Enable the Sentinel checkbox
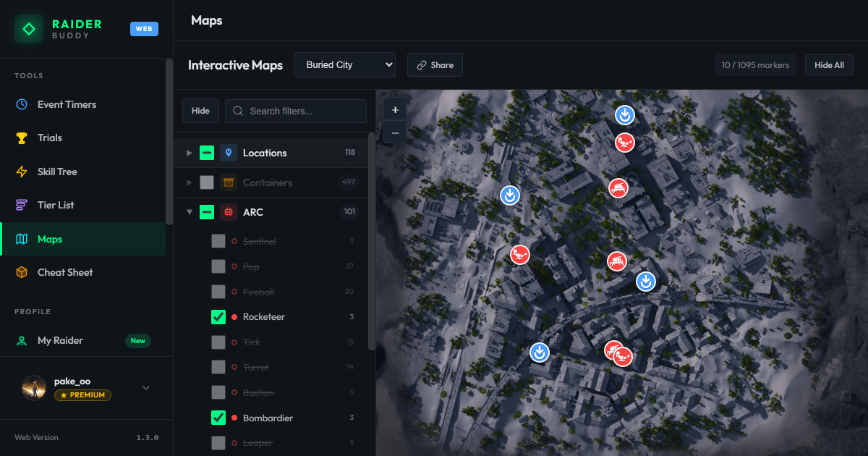 click(218, 241)
